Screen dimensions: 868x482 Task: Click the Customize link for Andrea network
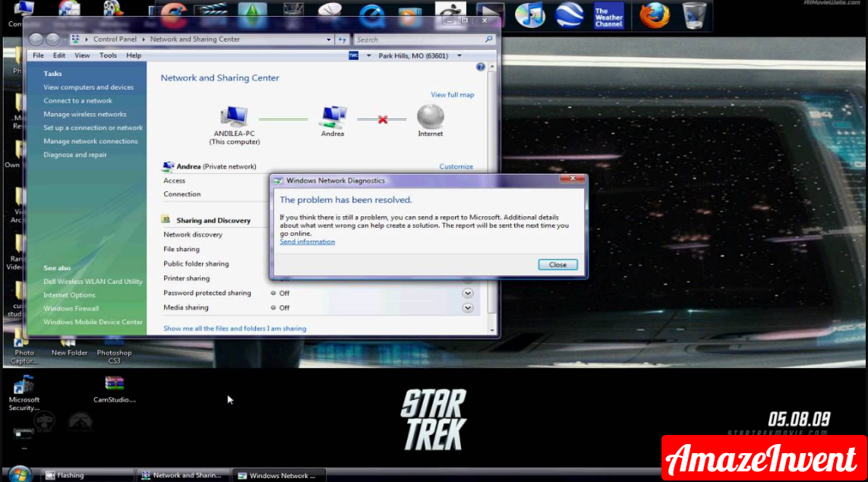[456, 166]
